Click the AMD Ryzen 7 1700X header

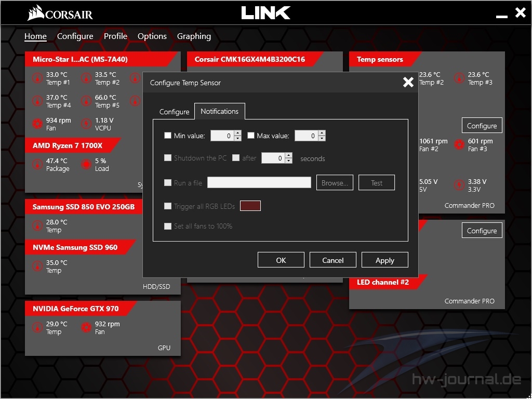tap(72, 145)
